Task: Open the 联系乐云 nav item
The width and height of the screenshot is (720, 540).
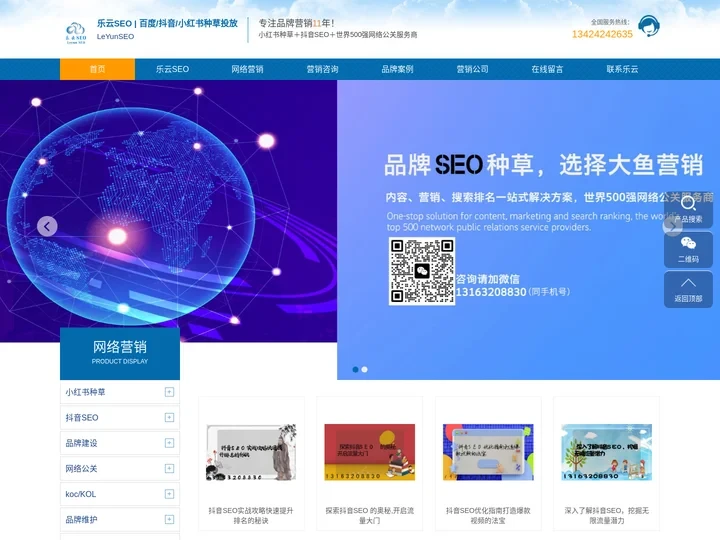Action: pos(622,69)
